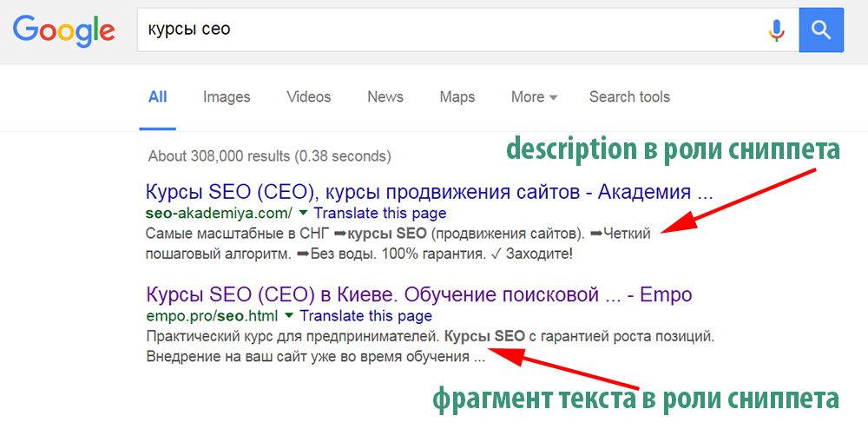Expand the arrow next to empo.pro/seo.html
The height and width of the screenshot is (429, 868).
(x=290, y=315)
